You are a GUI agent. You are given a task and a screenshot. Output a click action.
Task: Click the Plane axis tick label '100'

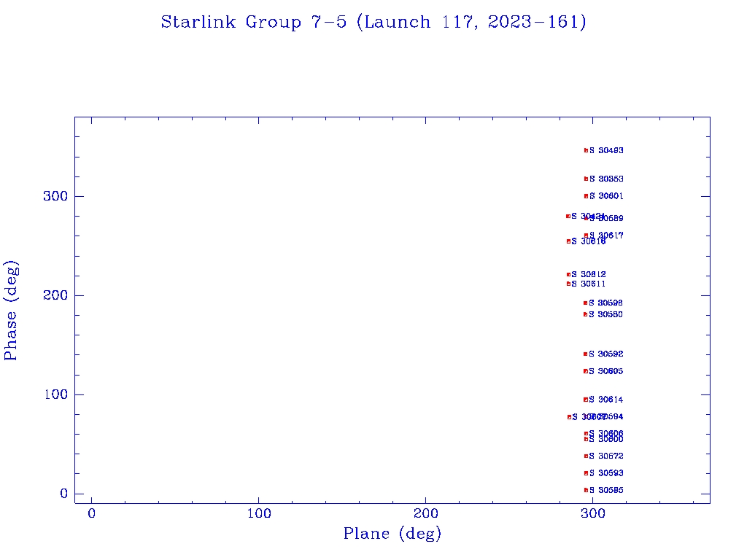(x=259, y=513)
